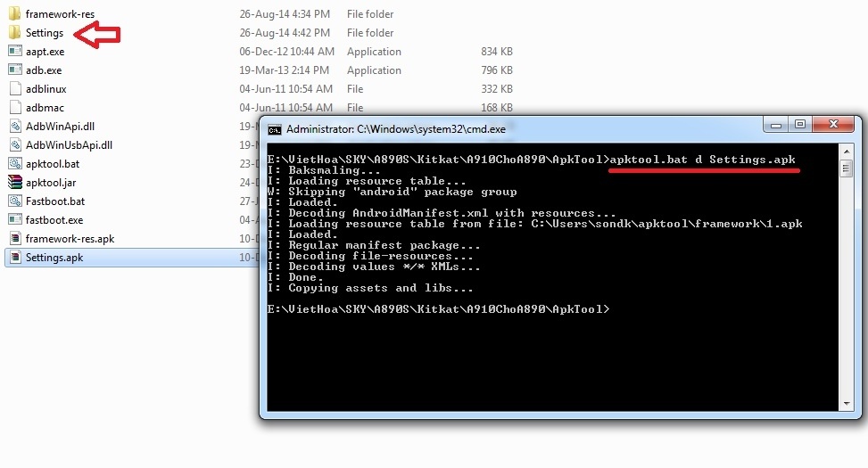This screenshot has width=868, height=468.
Task: Select the AdbWinApi.dll file name
Action: pos(60,126)
